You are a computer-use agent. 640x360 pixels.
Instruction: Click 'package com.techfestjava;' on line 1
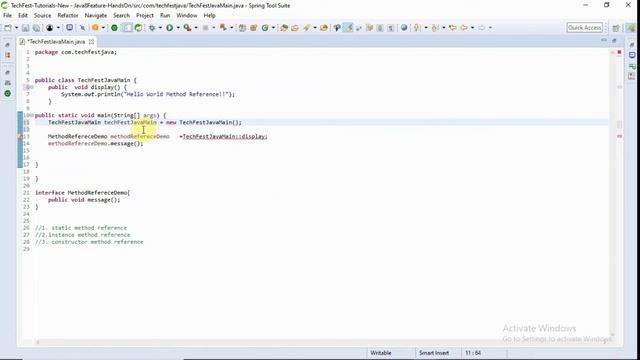pyautogui.click(x=76, y=52)
